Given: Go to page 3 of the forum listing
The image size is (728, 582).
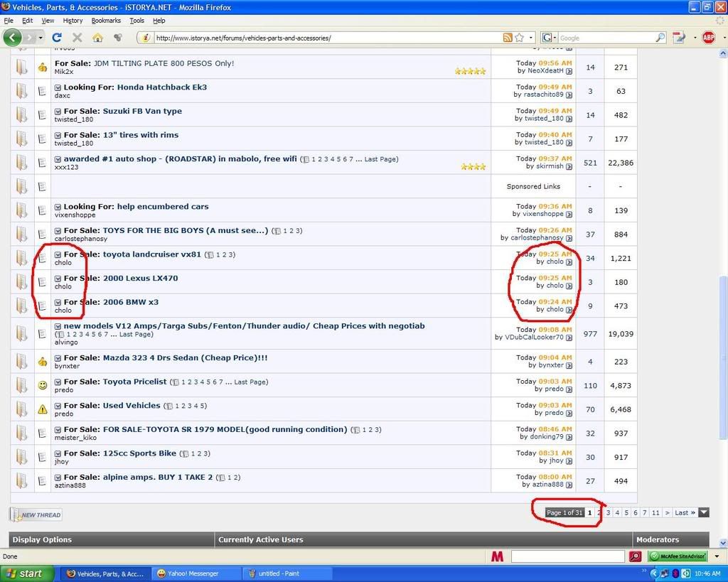Looking at the screenshot, I should click(609, 513).
